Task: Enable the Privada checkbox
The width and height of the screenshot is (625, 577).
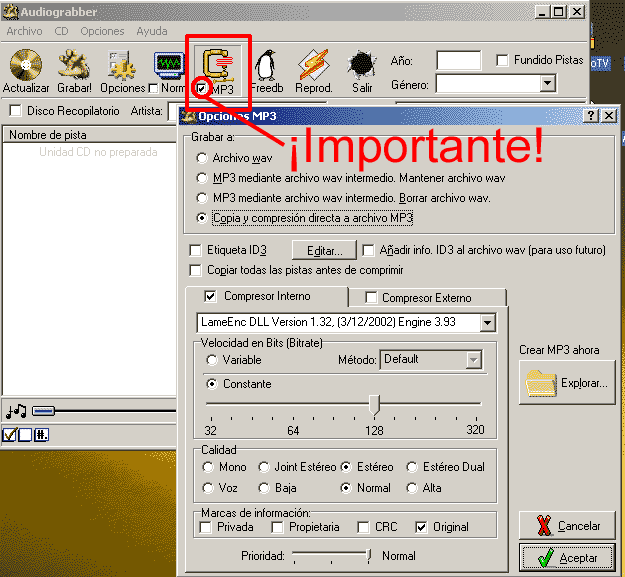Action: (205, 527)
